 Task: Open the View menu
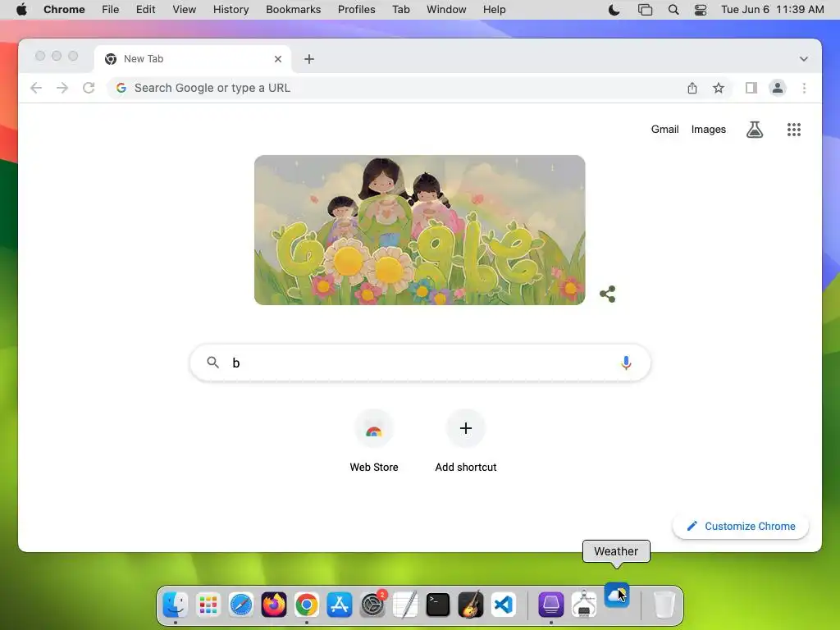point(185,10)
